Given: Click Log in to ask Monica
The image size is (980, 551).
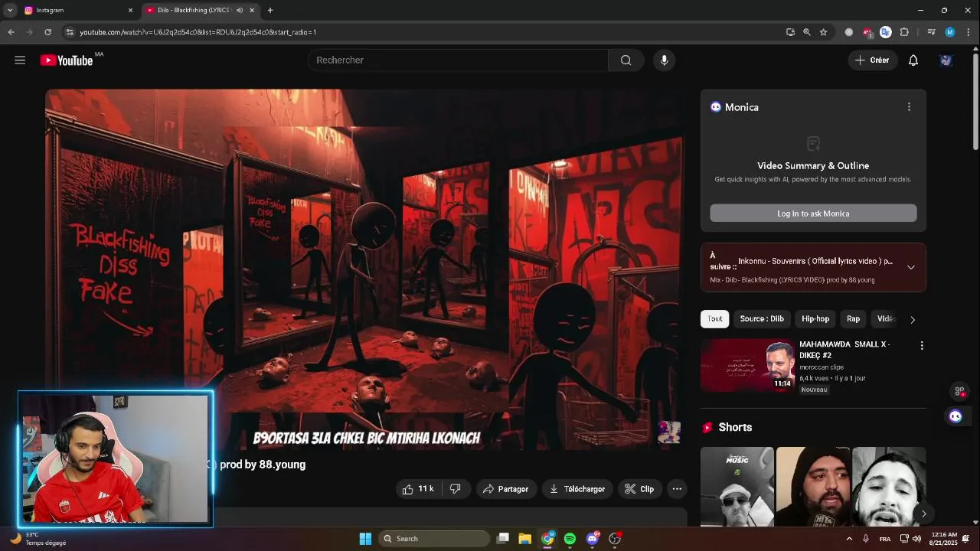Looking at the screenshot, I should [x=813, y=214].
